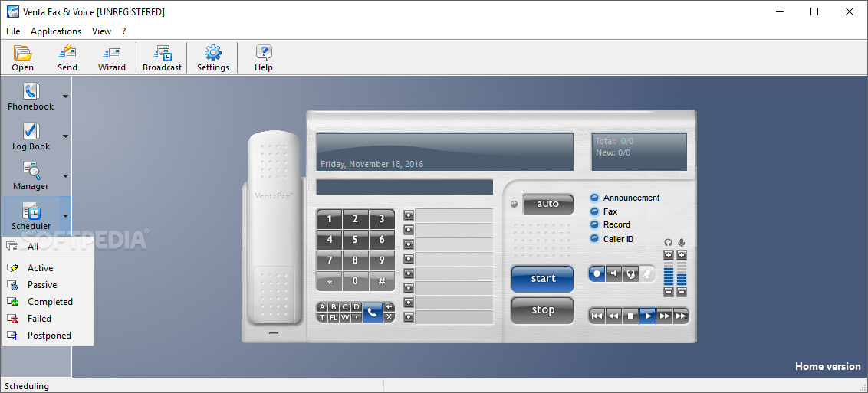Image resolution: width=868 pixels, height=393 pixels.
Task: Open the Phonebook from the sidebar
Action: (x=31, y=97)
